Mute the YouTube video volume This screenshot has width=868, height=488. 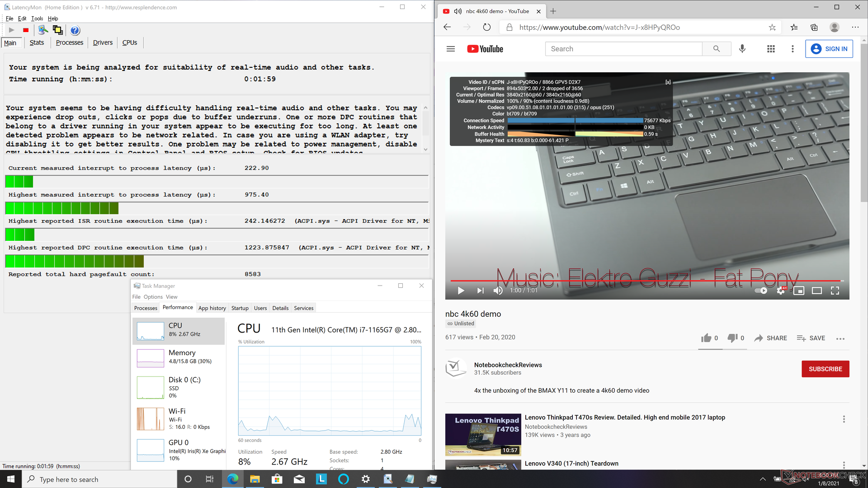coord(498,291)
